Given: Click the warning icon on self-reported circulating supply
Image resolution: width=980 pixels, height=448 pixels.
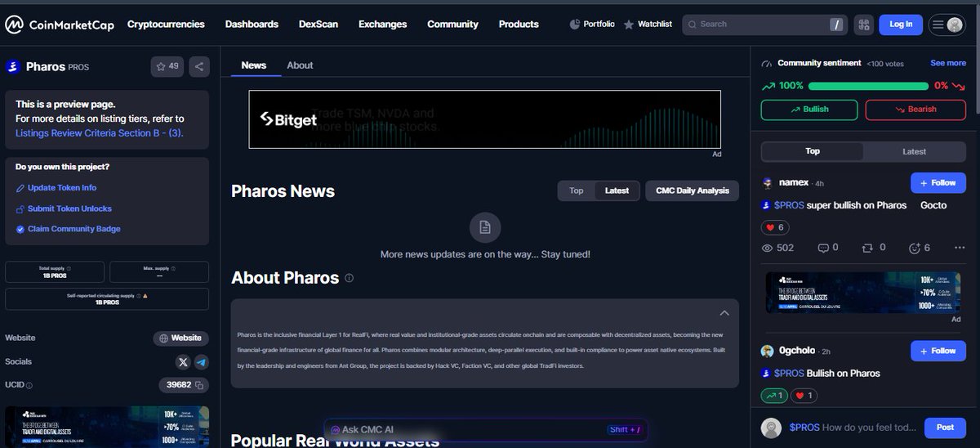Looking at the screenshot, I should coord(145,295).
